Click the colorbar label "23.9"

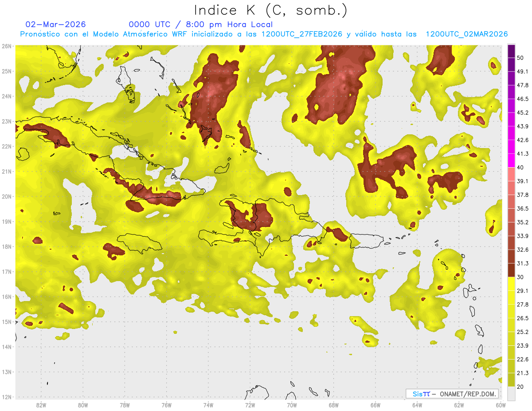523,345
